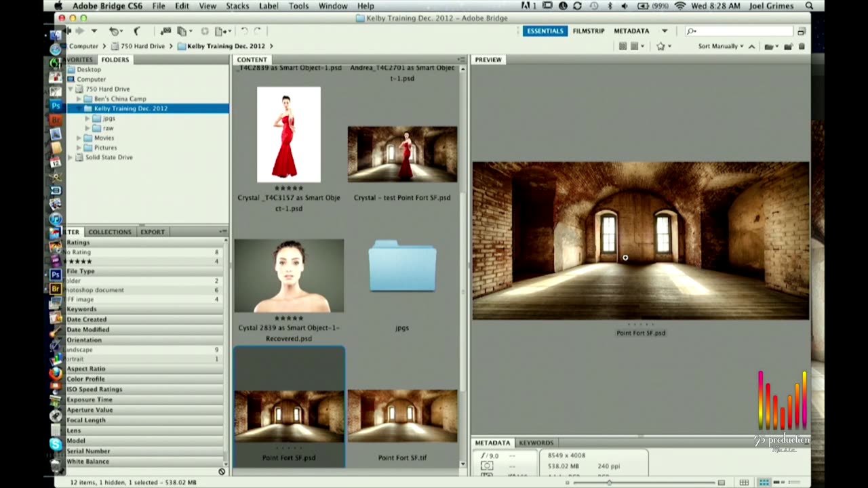Expand the Ben's China Camp folder

coord(79,99)
